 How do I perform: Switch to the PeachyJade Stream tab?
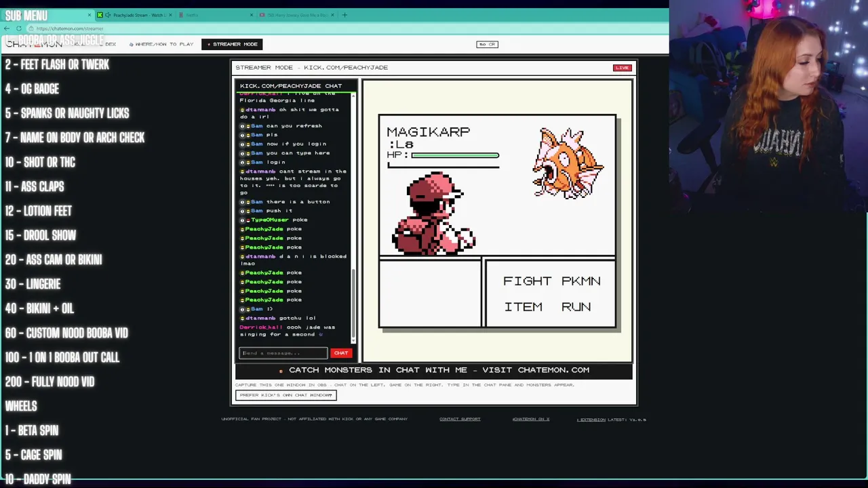tap(135, 15)
